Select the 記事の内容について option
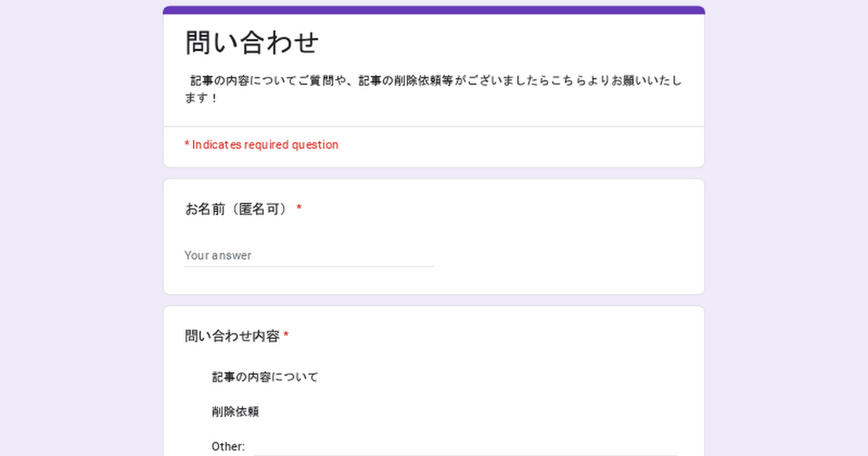868x456 pixels. click(265, 377)
